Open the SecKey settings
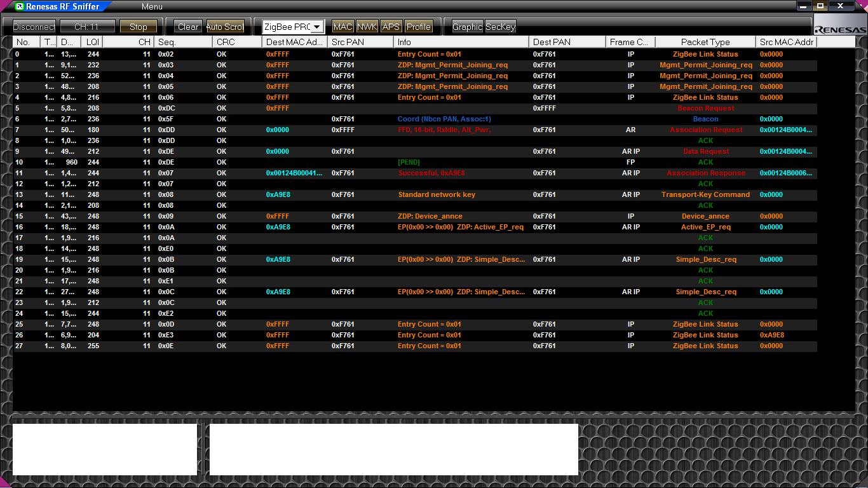The width and height of the screenshot is (868, 488). click(501, 27)
